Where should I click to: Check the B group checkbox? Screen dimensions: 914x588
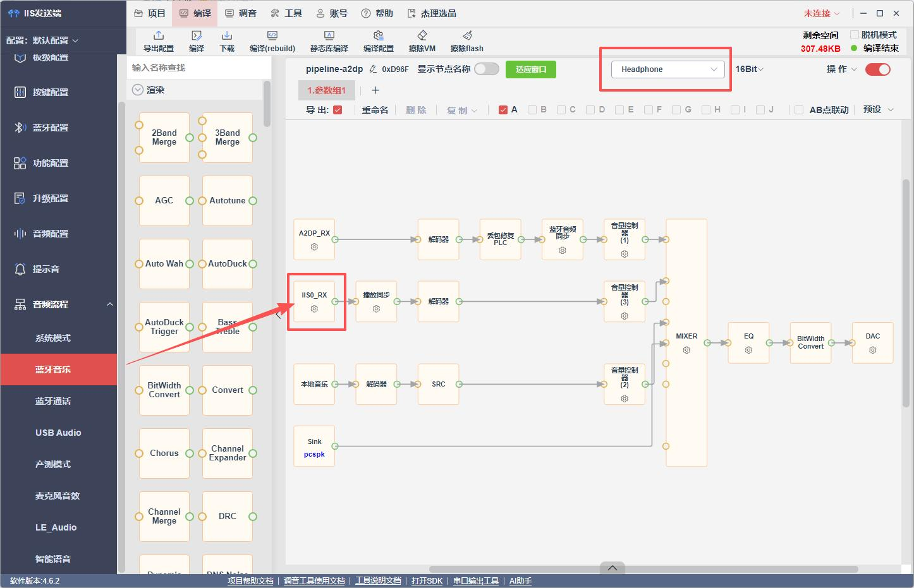(532, 110)
